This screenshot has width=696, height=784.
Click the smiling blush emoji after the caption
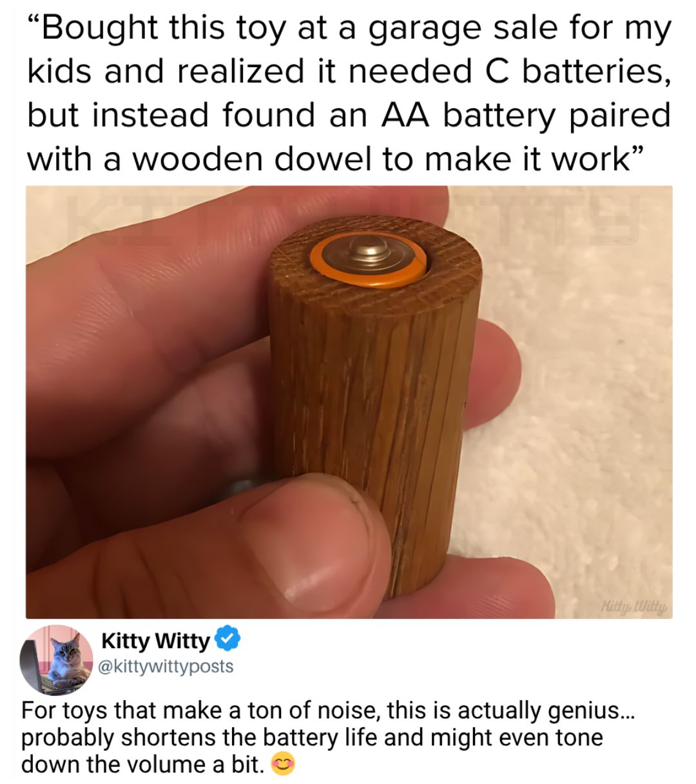(x=283, y=765)
